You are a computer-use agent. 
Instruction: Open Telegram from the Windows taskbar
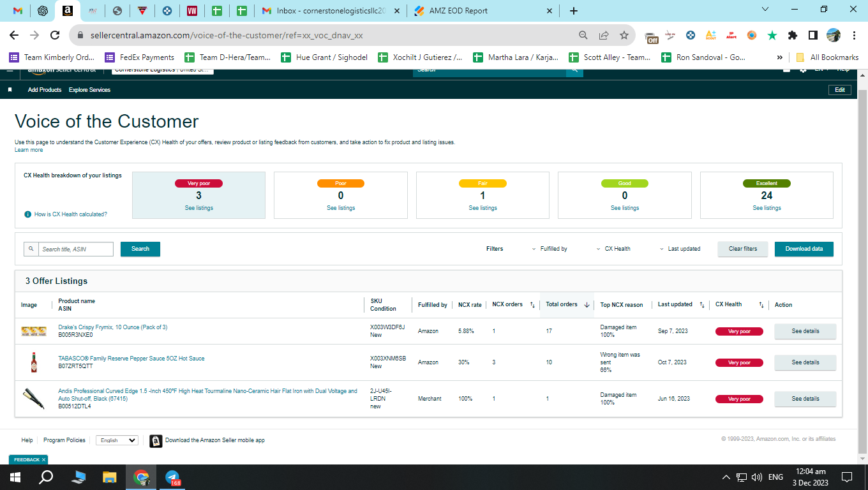pos(172,477)
